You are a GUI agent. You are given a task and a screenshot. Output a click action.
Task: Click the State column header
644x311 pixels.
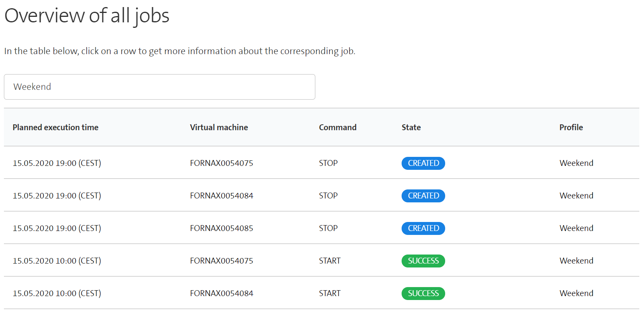[411, 127]
